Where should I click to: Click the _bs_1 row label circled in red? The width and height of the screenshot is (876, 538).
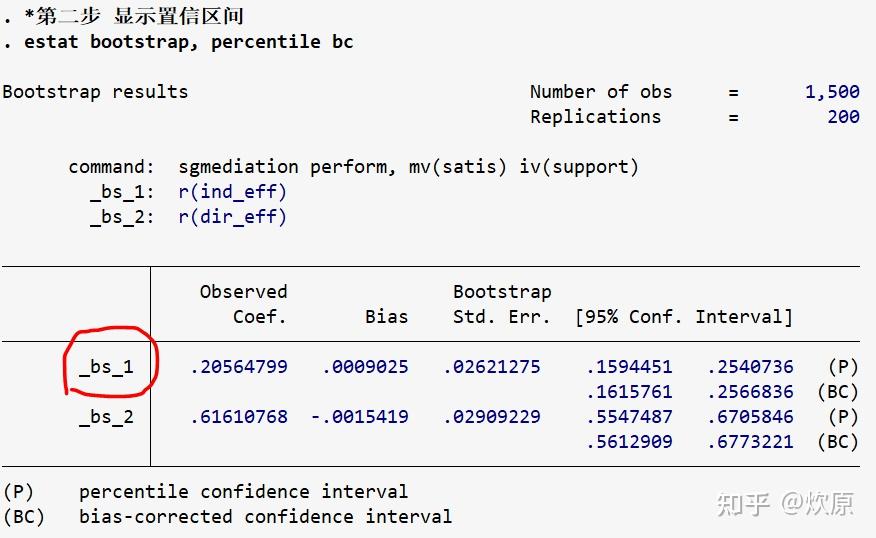pos(106,367)
